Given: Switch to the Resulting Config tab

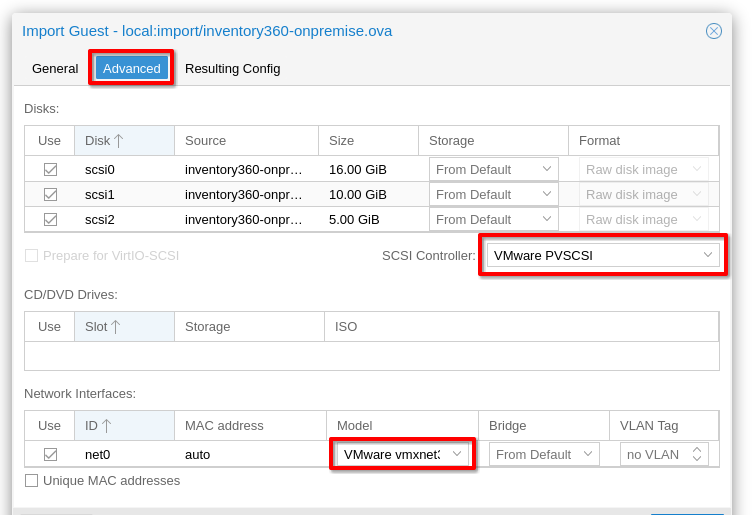Looking at the screenshot, I should click(x=232, y=68).
